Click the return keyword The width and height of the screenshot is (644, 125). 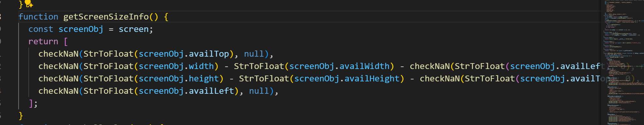43,42
